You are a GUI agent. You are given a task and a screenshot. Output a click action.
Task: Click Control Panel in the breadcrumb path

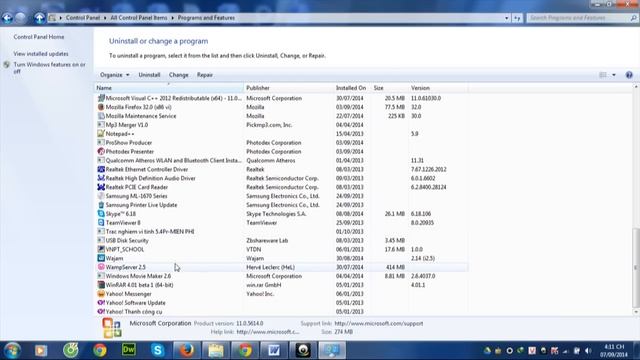(83, 18)
